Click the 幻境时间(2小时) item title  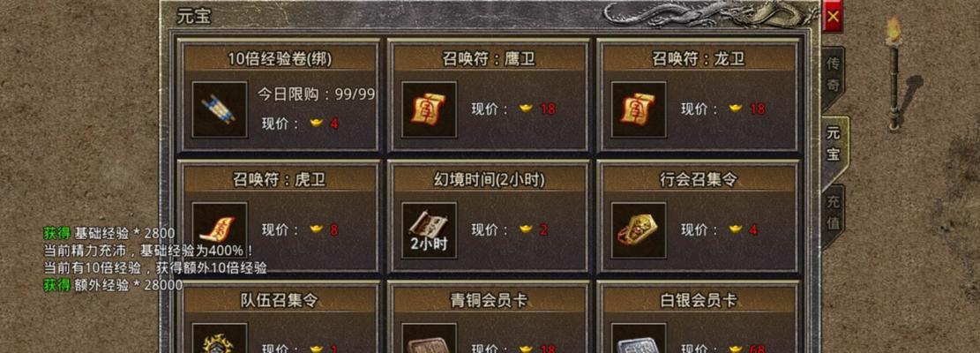[x=488, y=180]
